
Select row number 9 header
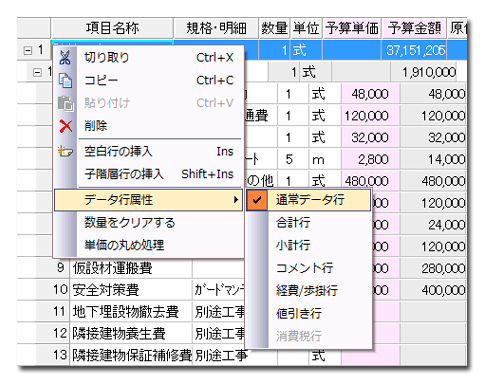pos(53,268)
